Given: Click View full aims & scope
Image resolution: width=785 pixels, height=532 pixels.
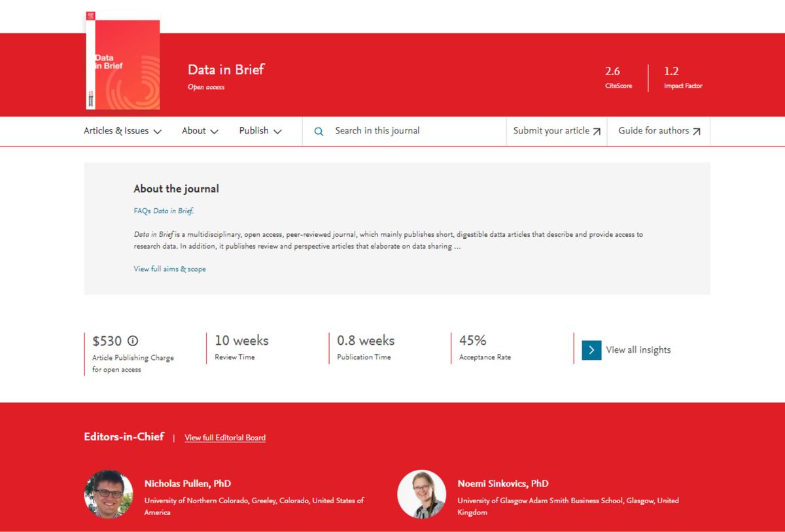Looking at the screenshot, I should point(169,269).
